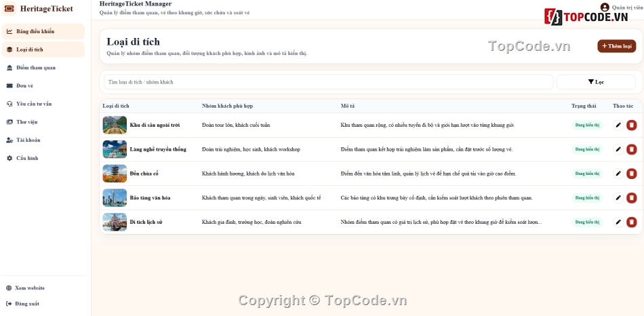Click the edit pencil for Bảo tàng văn hóa
Image resolution: width=644 pixels, height=316 pixels.
tap(618, 197)
